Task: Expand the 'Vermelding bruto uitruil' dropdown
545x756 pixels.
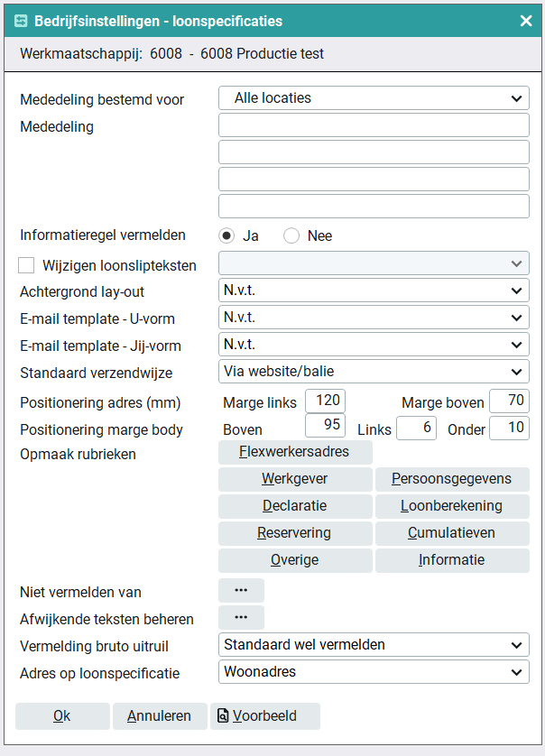Action: [374, 644]
